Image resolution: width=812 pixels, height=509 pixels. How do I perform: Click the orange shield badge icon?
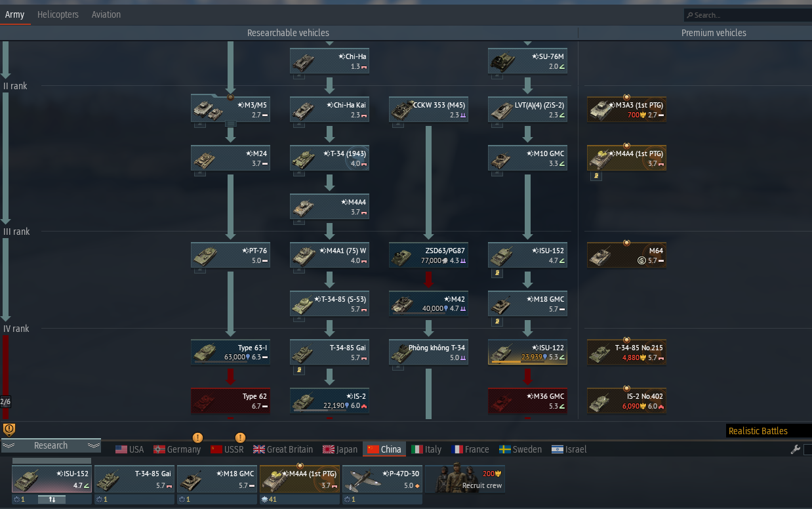point(9,430)
